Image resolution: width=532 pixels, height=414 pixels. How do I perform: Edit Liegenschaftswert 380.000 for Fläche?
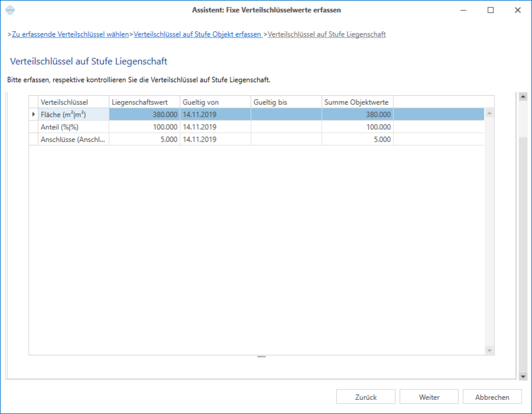click(x=144, y=115)
